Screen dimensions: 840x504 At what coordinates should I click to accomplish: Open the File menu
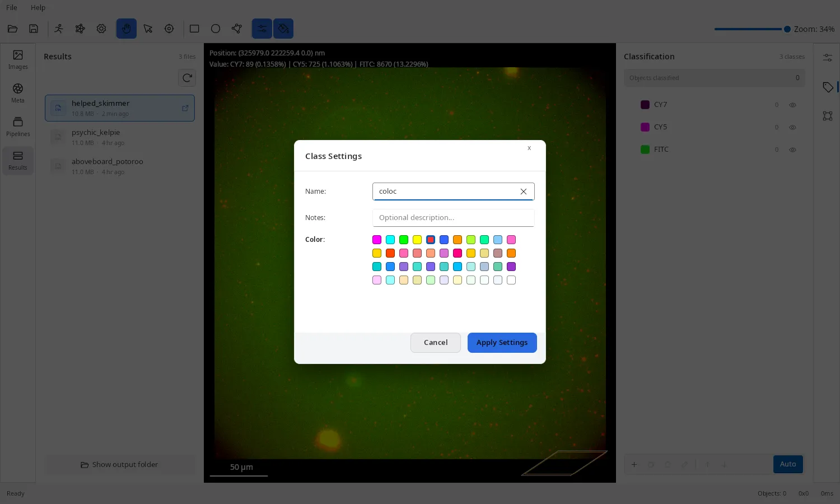point(12,7)
